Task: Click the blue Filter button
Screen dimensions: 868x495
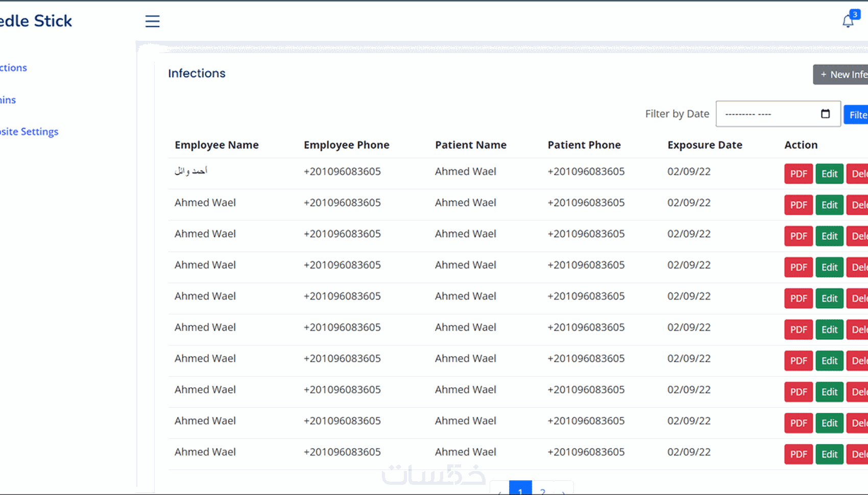Action: pyautogui.click(x=856, y=115)
